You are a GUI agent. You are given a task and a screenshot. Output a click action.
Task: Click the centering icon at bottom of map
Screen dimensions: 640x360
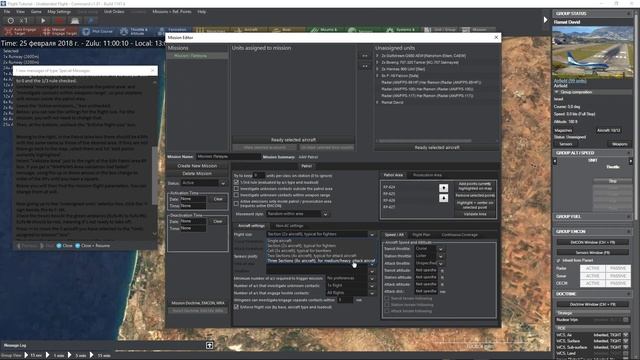coord(209,345)
